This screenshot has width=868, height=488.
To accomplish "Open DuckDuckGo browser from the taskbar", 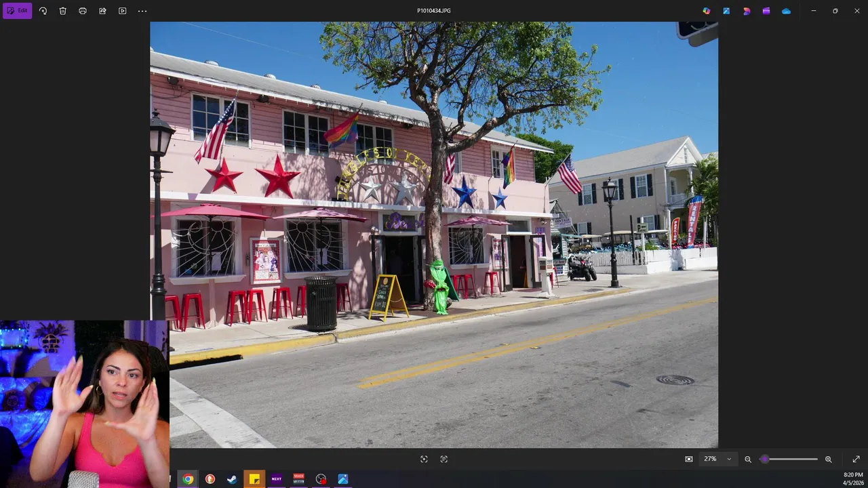I will point(210,479).
